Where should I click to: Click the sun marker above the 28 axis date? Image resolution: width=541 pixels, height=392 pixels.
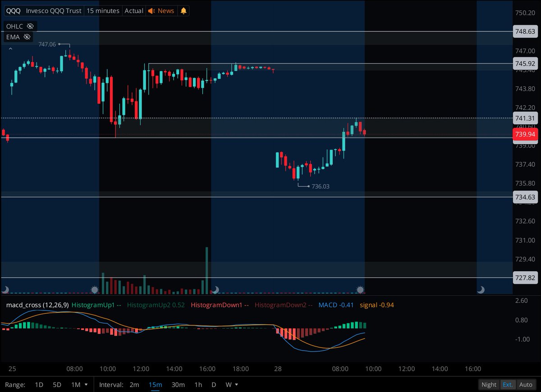click(360, 289)
